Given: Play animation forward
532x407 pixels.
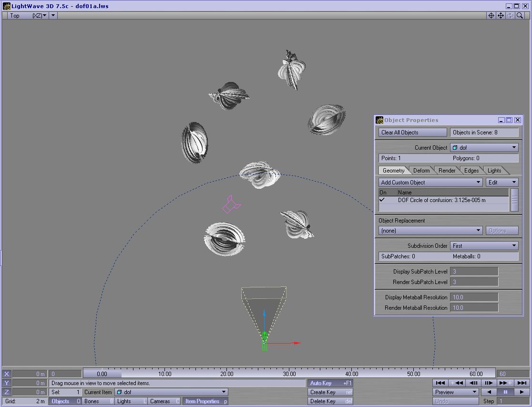Looking at the screenshot, I should (522, 392).
